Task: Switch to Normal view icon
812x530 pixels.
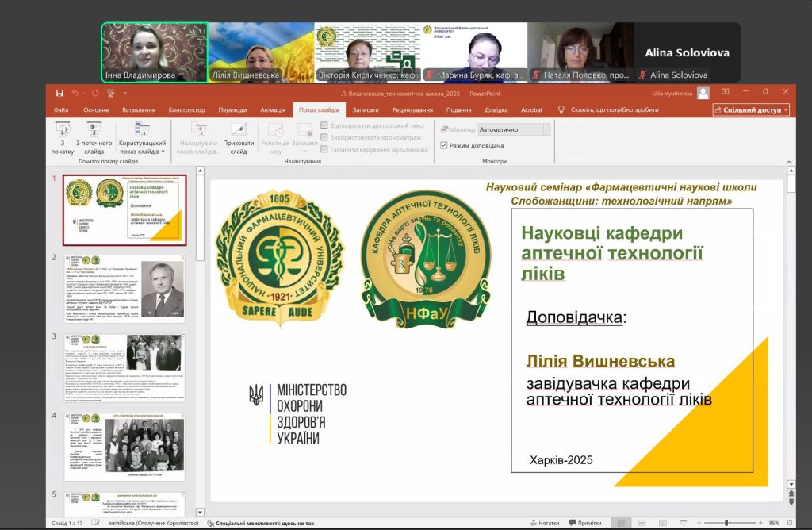Action: click(x=622, y=524)
